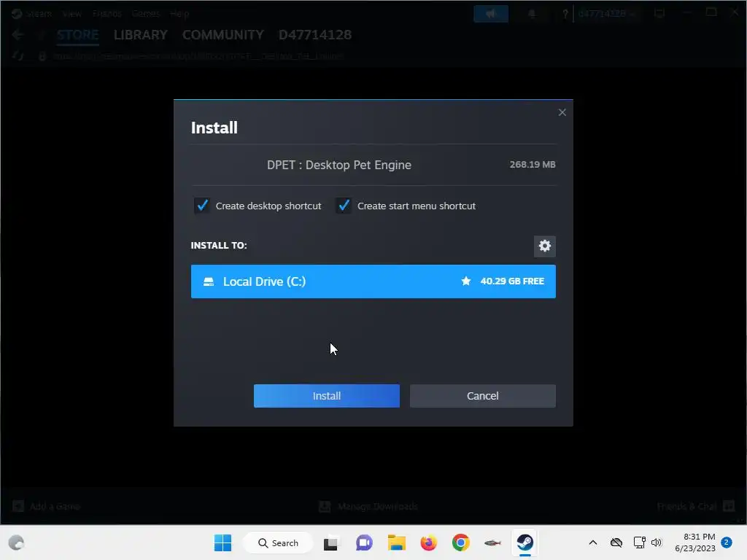Click the announcements megaphone button

pos(491,14)
